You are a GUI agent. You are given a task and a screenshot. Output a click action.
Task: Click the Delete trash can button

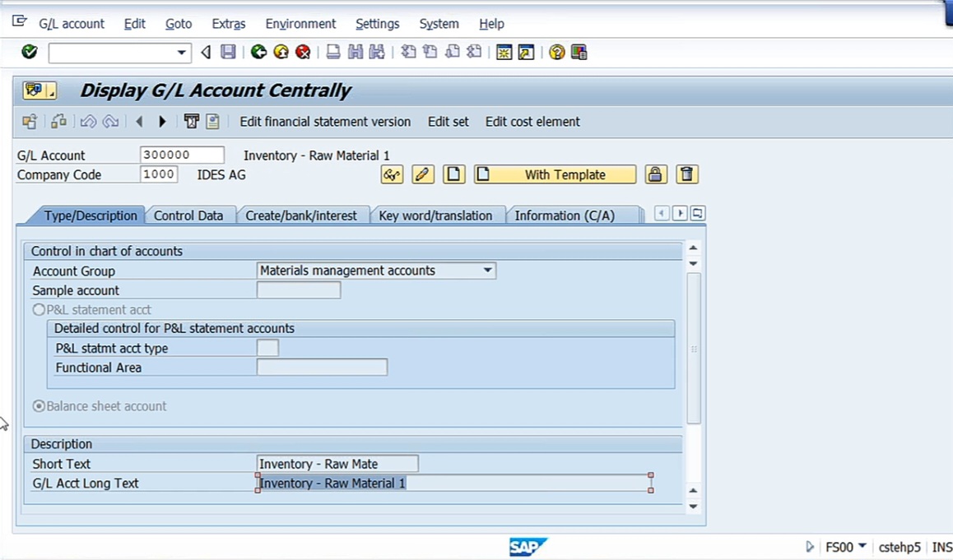[x=687, y=174]
